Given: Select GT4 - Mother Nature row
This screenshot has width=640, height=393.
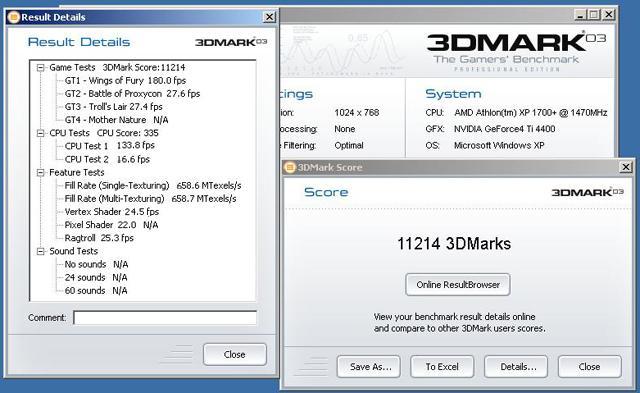Looking at the screenshot, I should click(x=116, y=120).
